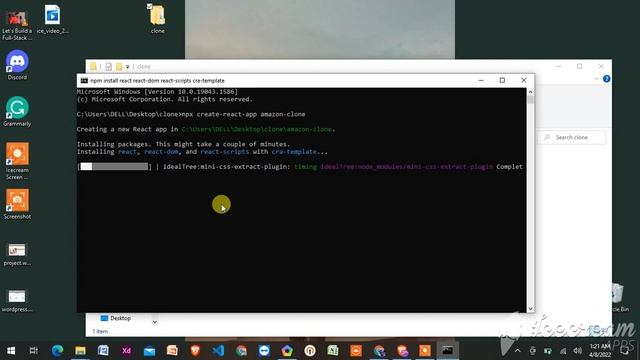The height and width of the screenshot is (360, 640).
Task: Select the project.w... file on desktop
Action: coord(17,254)
